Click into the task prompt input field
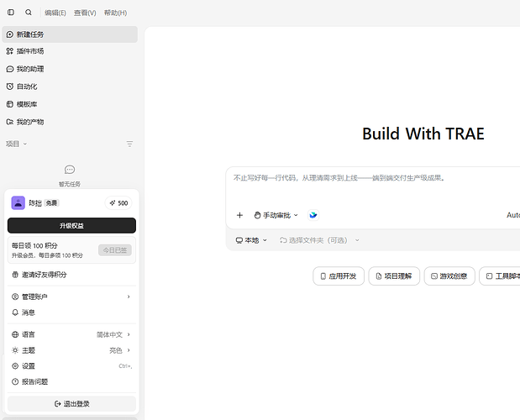The image size is (520, 420). coord(375,186)
